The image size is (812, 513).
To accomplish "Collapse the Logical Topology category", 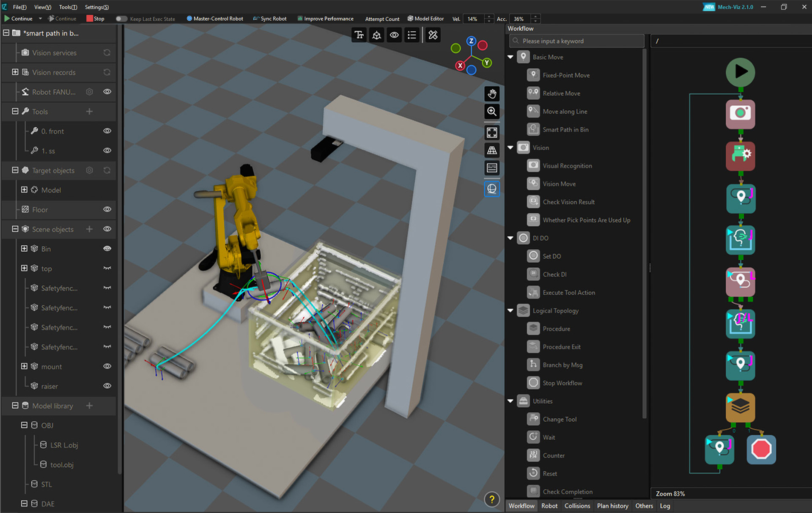I will 510,310.
